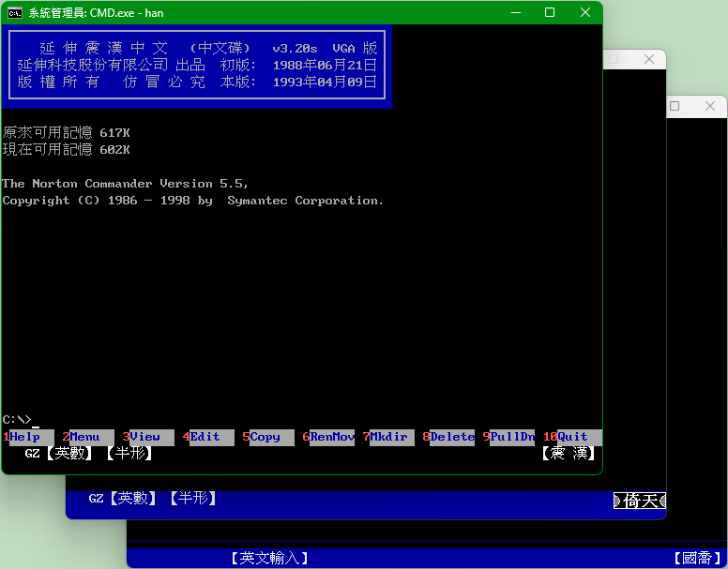Screen dimensions: 728x569
Task: Click the GZ status text in han window
Action: [32, 453]
